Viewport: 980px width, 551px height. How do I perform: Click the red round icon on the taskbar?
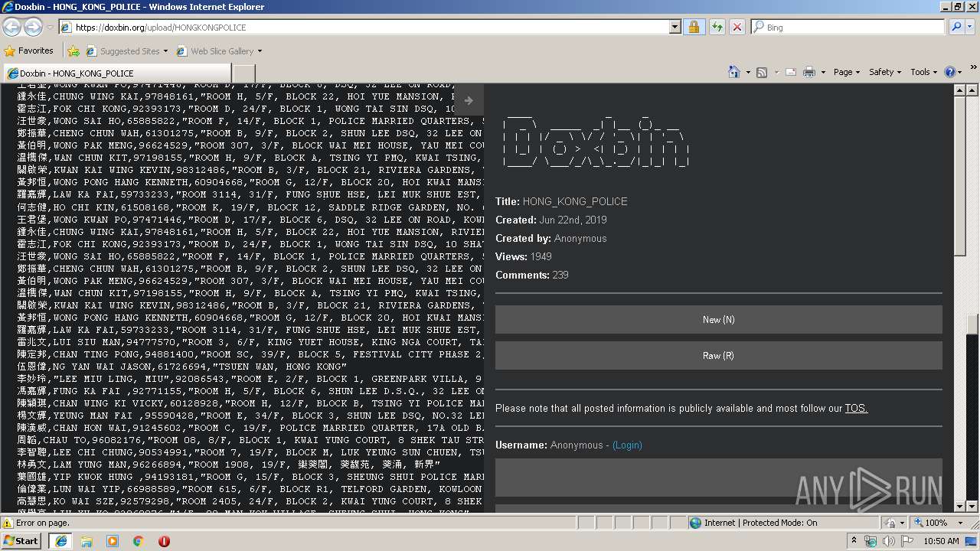pos(164,541)
